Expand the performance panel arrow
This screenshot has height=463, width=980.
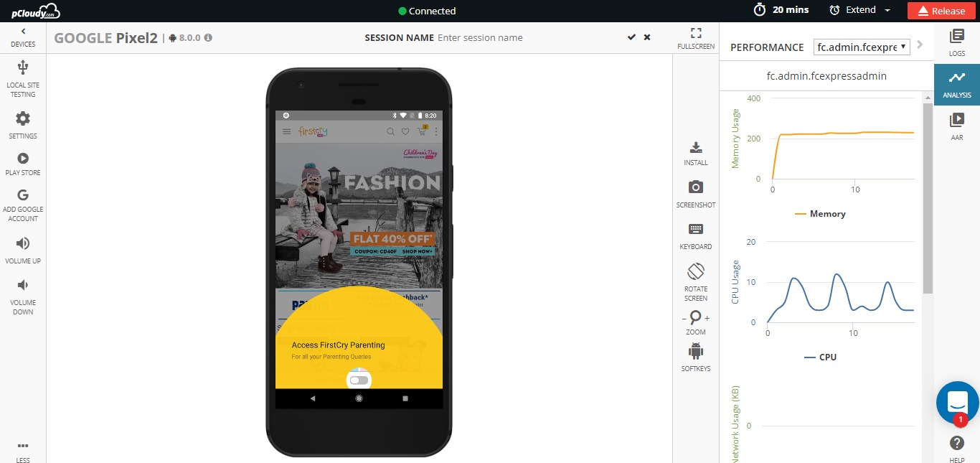pos(920,45)
